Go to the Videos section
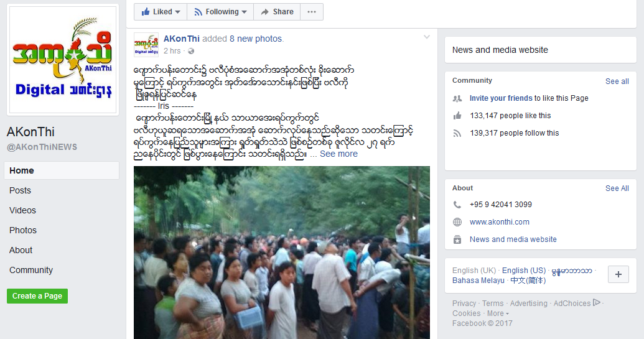The image size is (644, 339). (x=22, y=210)
